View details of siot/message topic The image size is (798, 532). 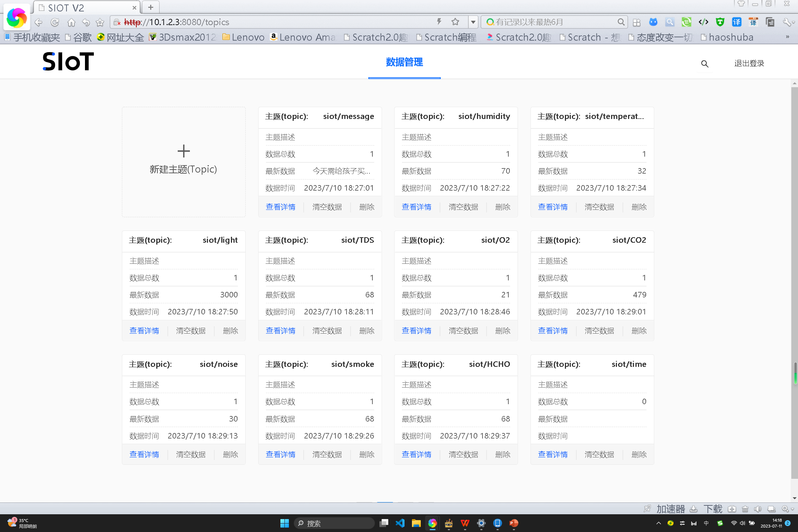pyautogui.click(x=280, y=207)
